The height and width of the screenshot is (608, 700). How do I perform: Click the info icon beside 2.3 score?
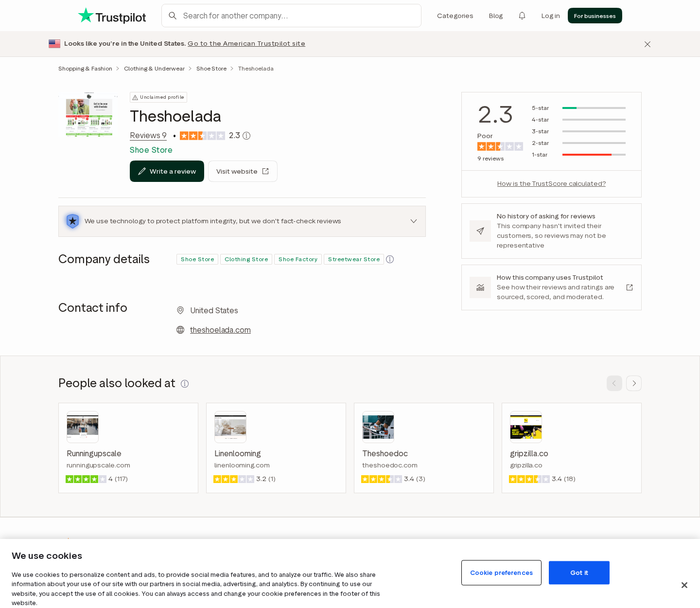pos(246,136)
